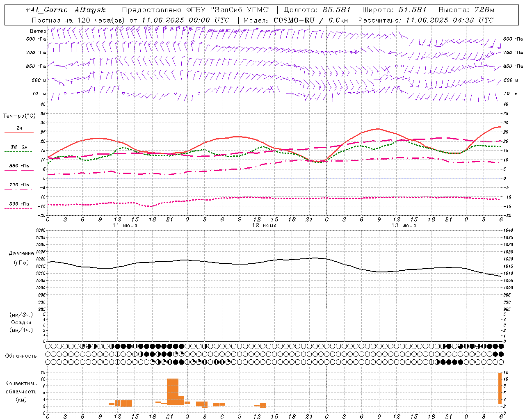Click the orange convective bar at the chart's final hour
The width and height of the screenshot is (525, 420).
(500, 388)
